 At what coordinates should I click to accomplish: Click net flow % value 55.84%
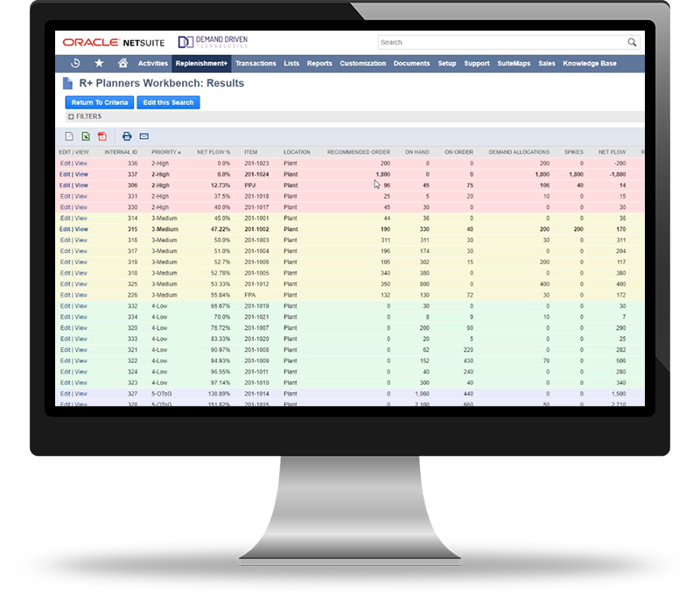coord(220,295)
